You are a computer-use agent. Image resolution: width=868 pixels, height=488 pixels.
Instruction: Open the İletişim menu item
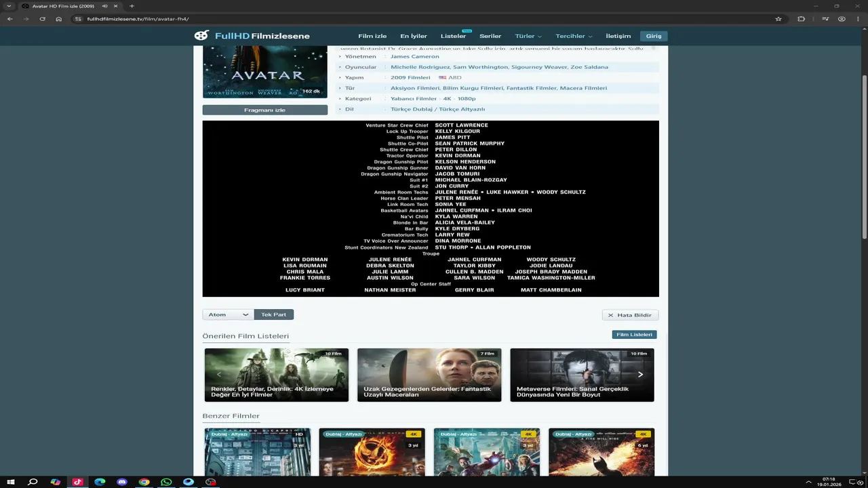coord(618,36)
